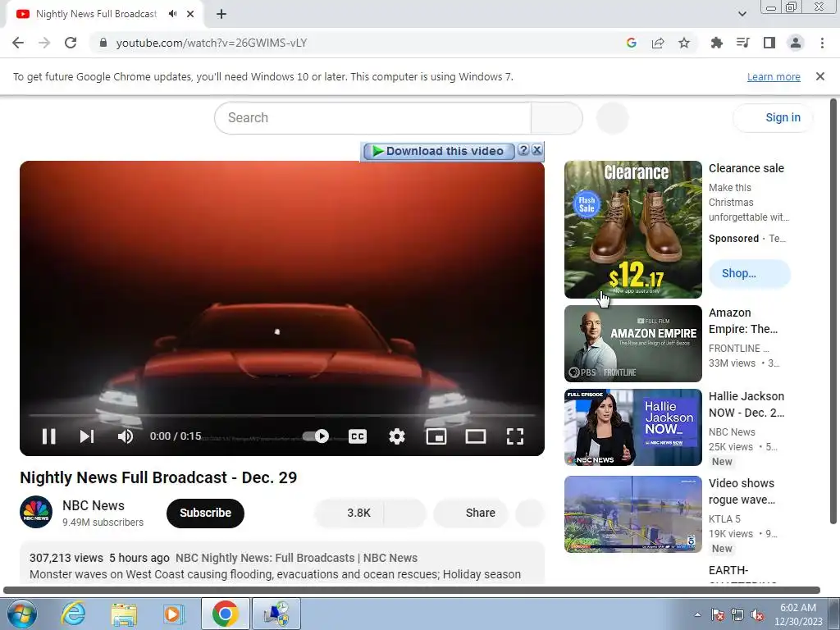The width and height of the screenshot is (840, 630).
Task: Open the Google icon in address bar
Action: click(x=631, y=43)
